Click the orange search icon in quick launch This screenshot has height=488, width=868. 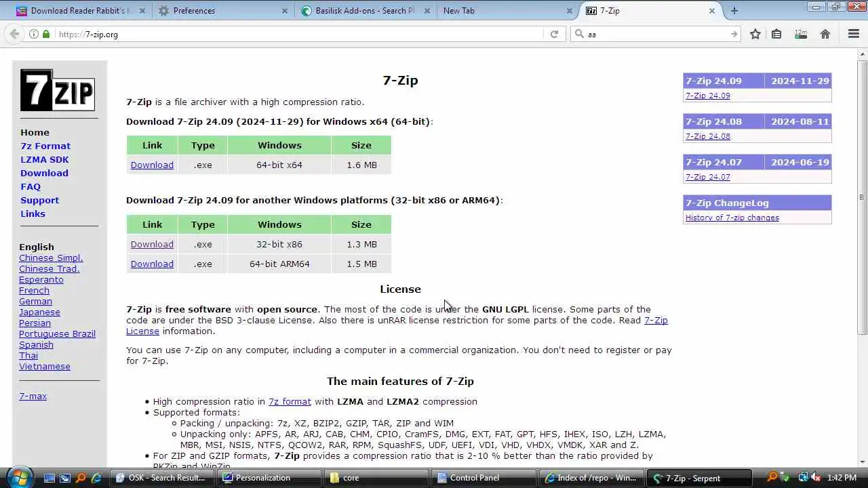point(81,478)
